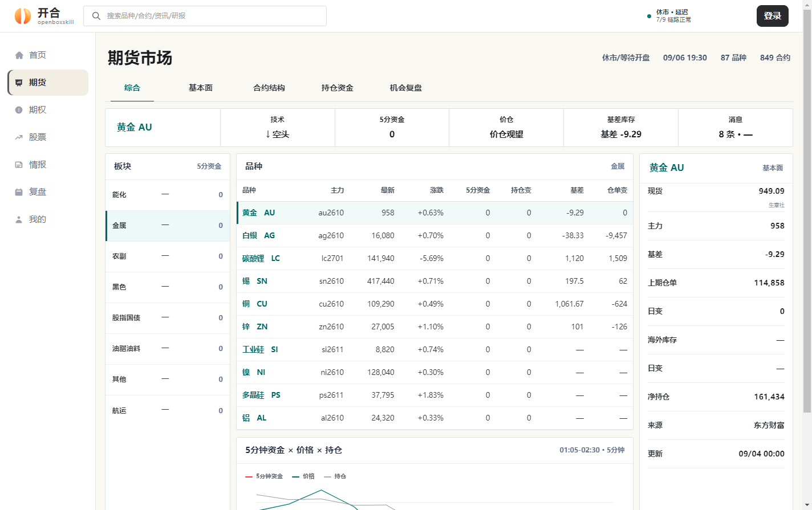Open the 碳酸锂 LC product link
The image size is (812, 510).
[x=261, y=258]
